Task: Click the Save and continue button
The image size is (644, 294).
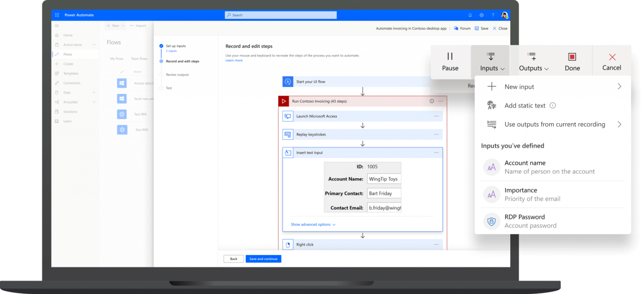Action: pyautogui.click(x=263, y=259)
